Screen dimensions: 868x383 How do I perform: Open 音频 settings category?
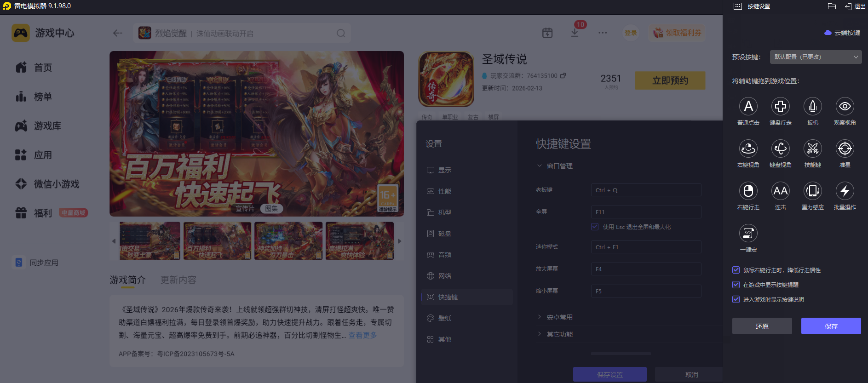tap(467, 255)
